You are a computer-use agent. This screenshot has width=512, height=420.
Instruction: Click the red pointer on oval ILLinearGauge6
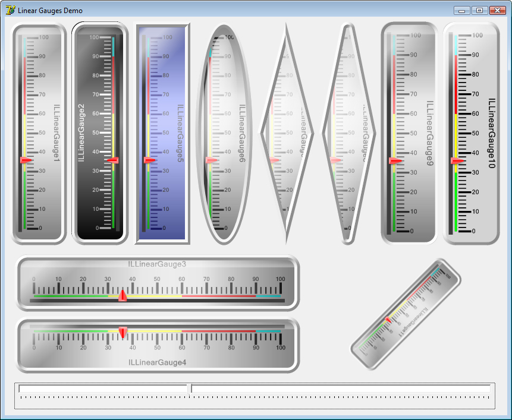click(x=212, y=160)
